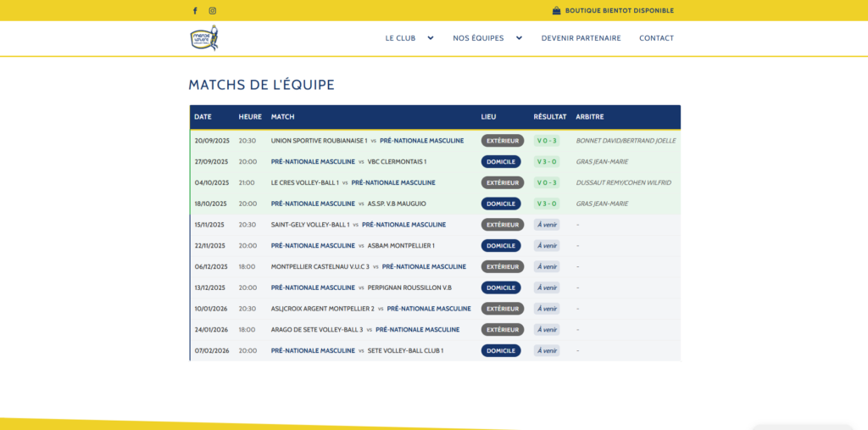
Task: Click Montpellier Castelnau V.U.C 3 team name
Action: tap(320, 266)
